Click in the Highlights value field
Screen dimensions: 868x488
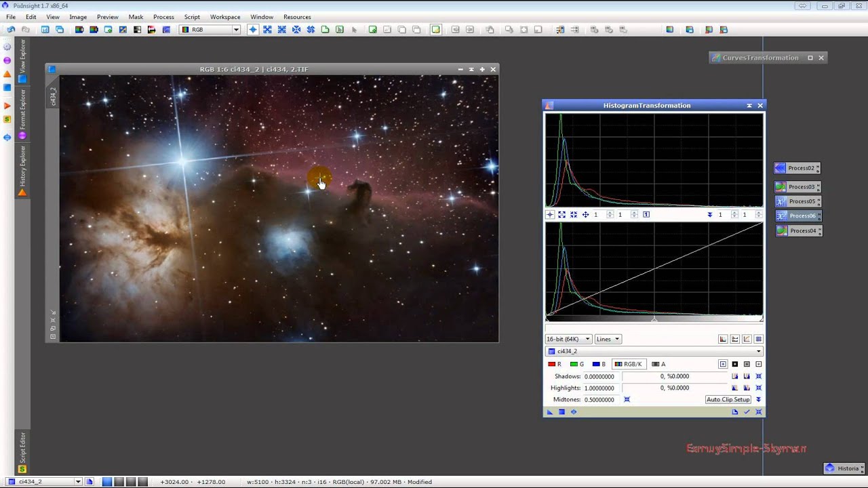(602, 388)
